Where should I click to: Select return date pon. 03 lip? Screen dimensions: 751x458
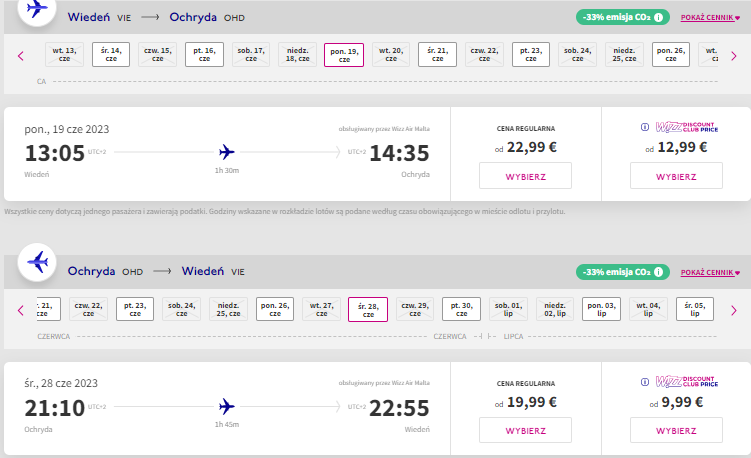(602, 309)
